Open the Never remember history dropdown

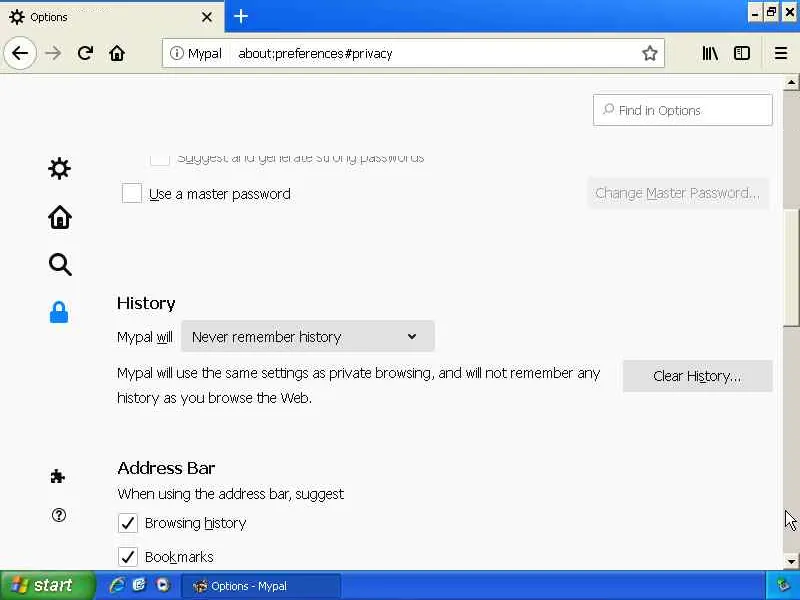click(308, 336)
